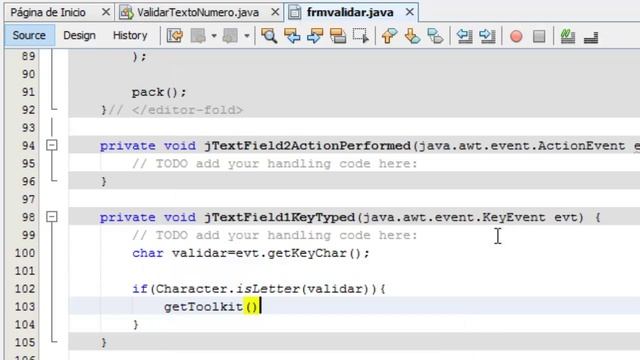640x360 pixels.
Task: Click jTextField2ActionPerformed method name
Action: tap(307, 146)
